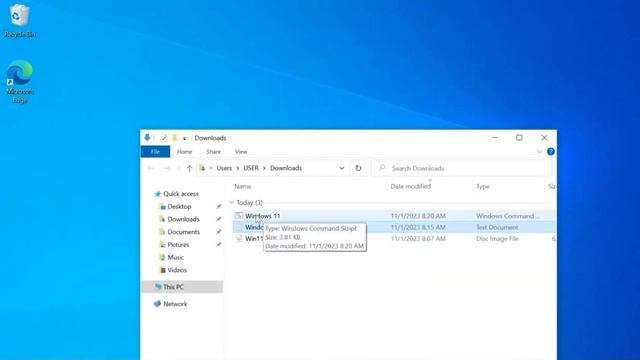Minimize the Downloads window

pyautogui.click(x=495, y=138)
